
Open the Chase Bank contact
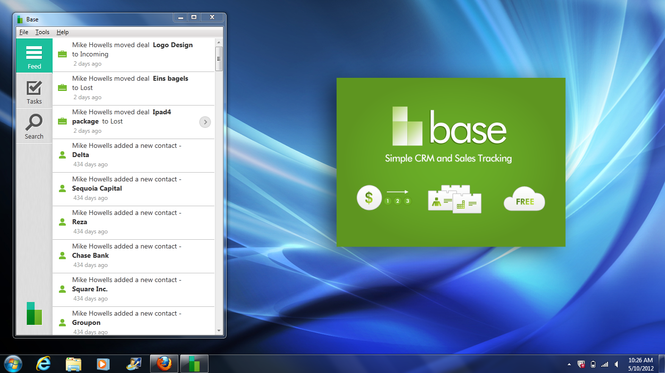(x=90, y=255)
